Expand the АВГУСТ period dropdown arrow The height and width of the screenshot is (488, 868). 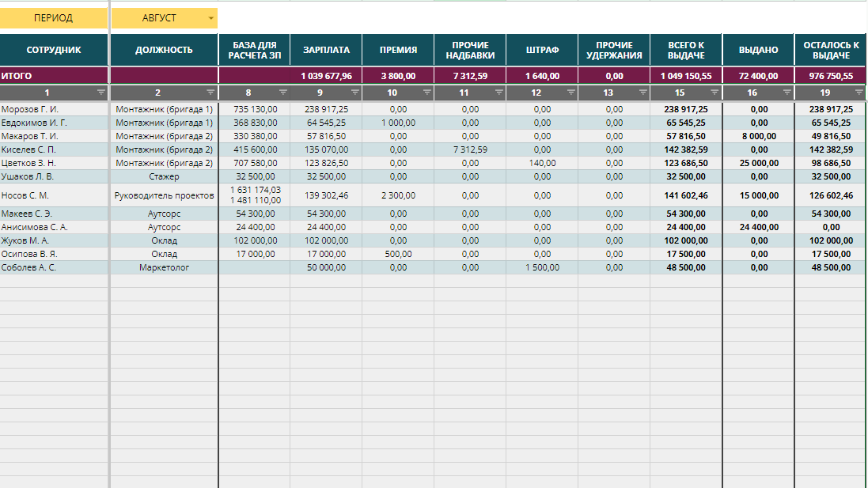click(x=210, y=18)
